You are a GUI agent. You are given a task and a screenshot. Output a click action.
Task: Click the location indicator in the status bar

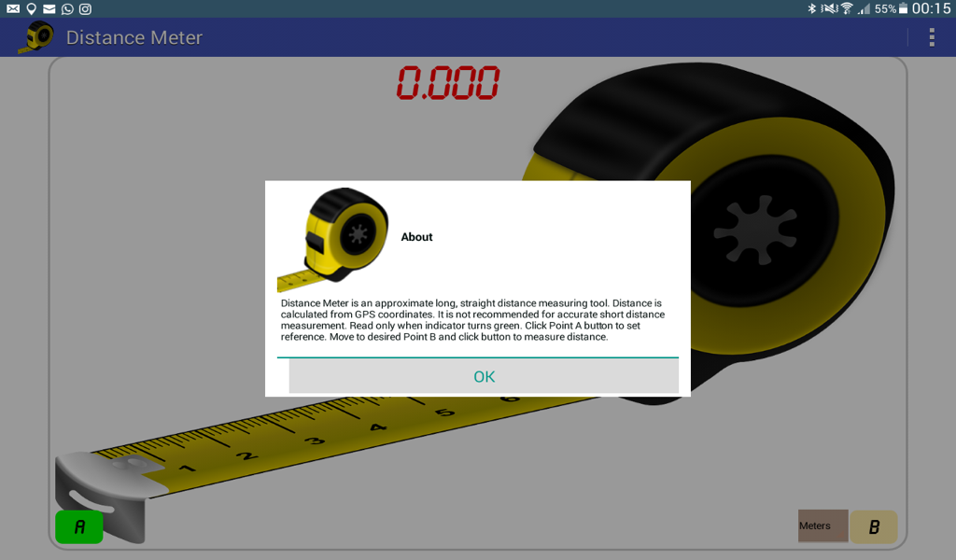point(31,9)
